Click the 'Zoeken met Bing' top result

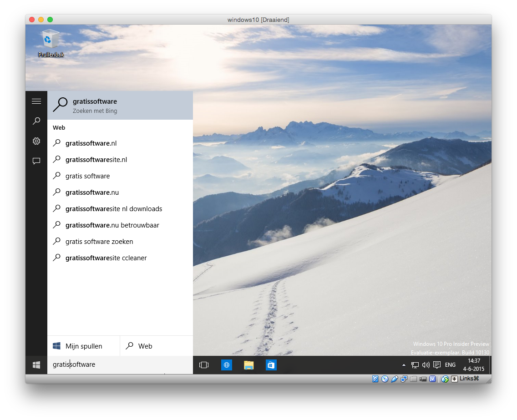pyautogui.click(x=120, y=106)
